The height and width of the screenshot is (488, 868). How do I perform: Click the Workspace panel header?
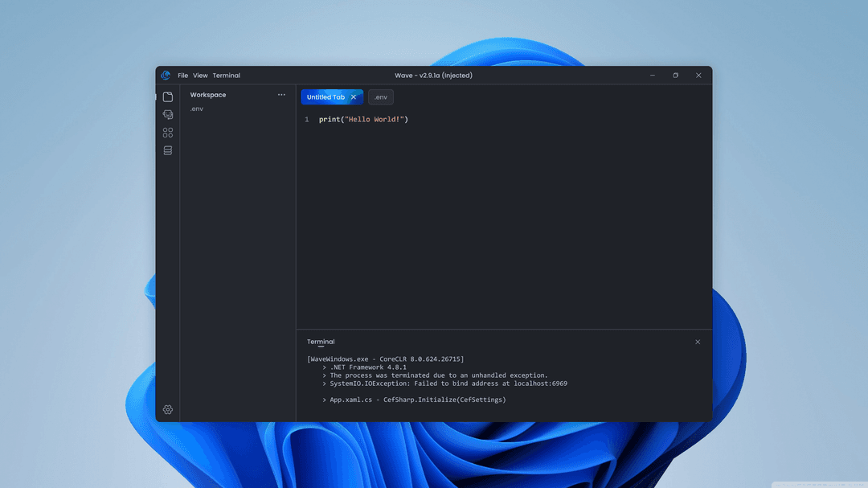(x=207, y=94)
